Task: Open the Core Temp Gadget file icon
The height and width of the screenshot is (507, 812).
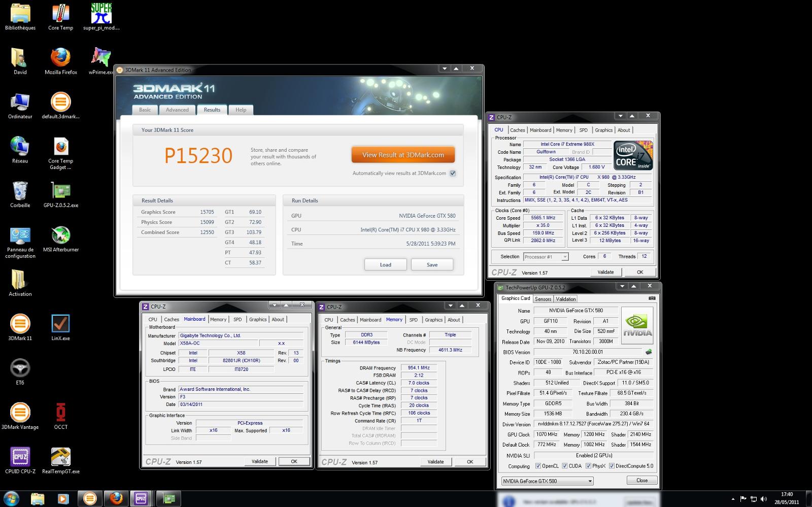Action: [x=61, y=153]
